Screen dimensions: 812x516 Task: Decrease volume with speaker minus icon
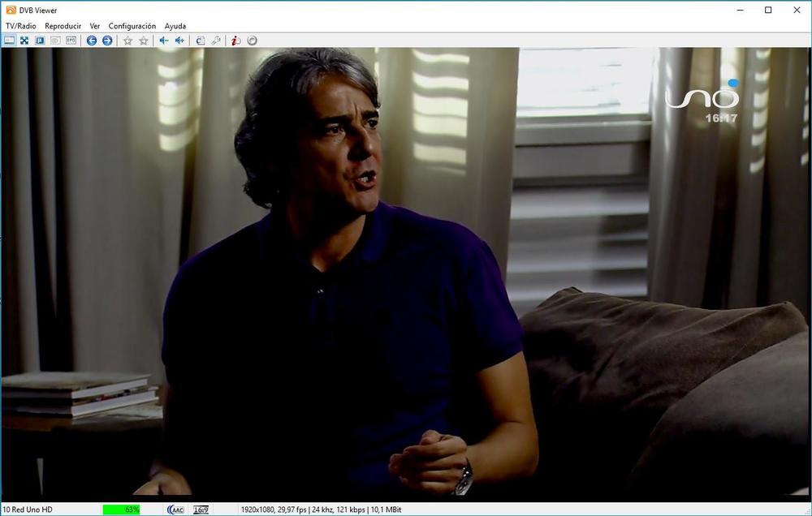[x=164, y=41]
